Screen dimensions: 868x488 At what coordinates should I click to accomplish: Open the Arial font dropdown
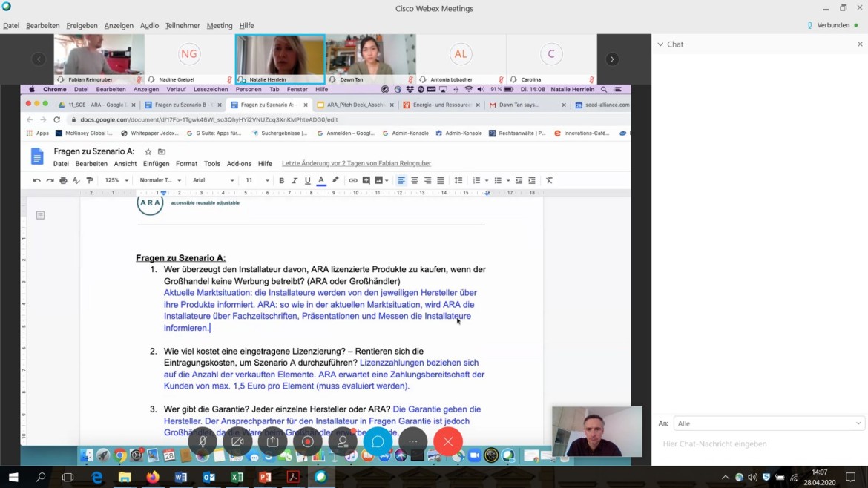[x=213, y=180]
